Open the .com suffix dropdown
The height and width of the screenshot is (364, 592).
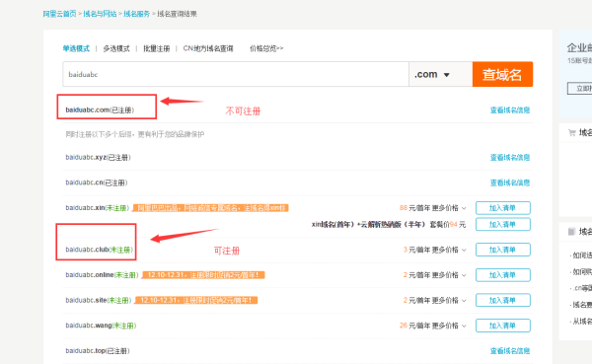click(440, 74)
